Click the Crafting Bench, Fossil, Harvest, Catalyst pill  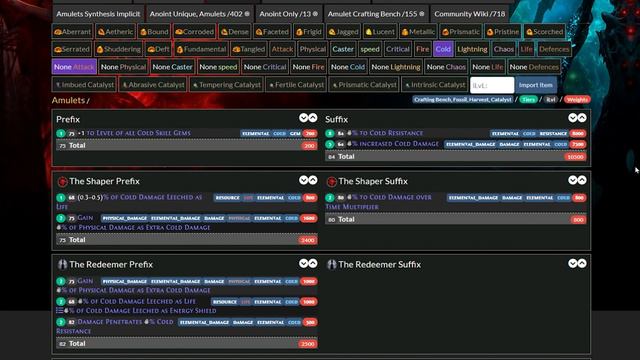(x=462, y=100)
